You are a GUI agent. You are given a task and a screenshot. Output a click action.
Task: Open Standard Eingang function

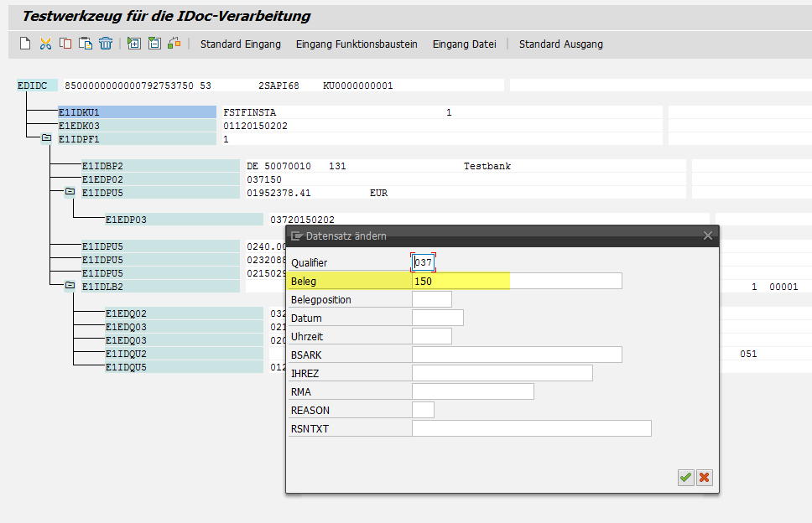(x=240, y=44)
